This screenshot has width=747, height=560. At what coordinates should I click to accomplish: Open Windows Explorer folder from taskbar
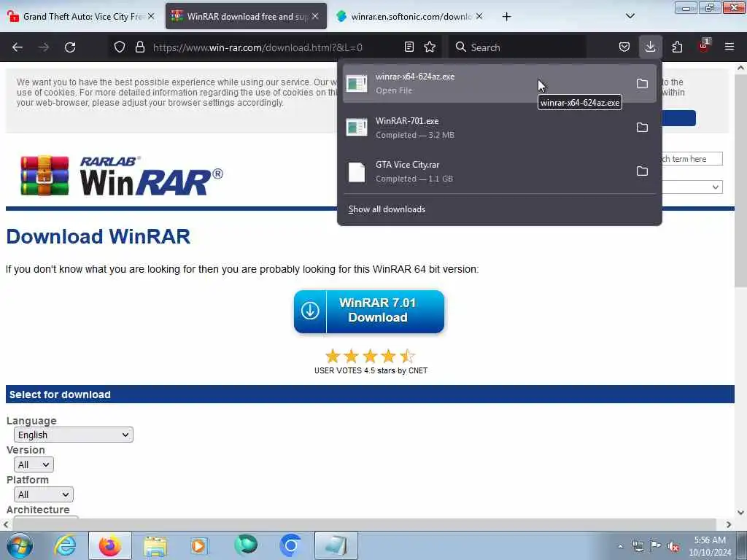pos(155,545)
